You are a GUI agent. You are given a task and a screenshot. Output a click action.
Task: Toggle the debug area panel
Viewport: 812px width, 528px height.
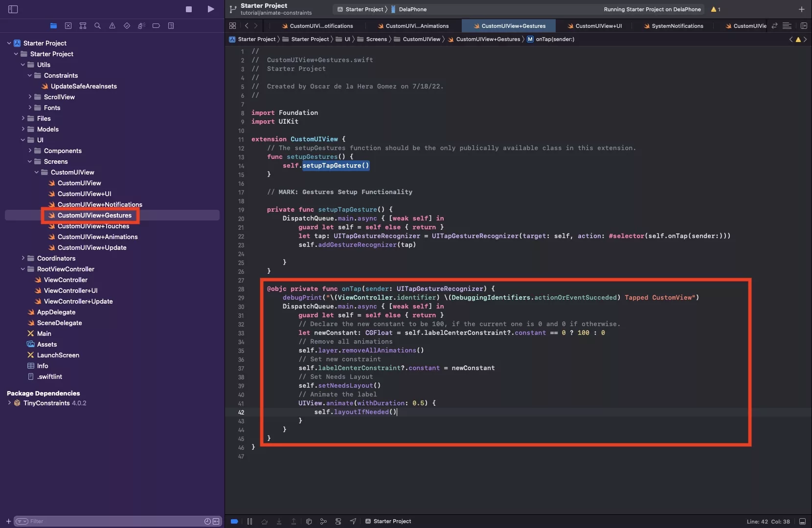(803, 522)
